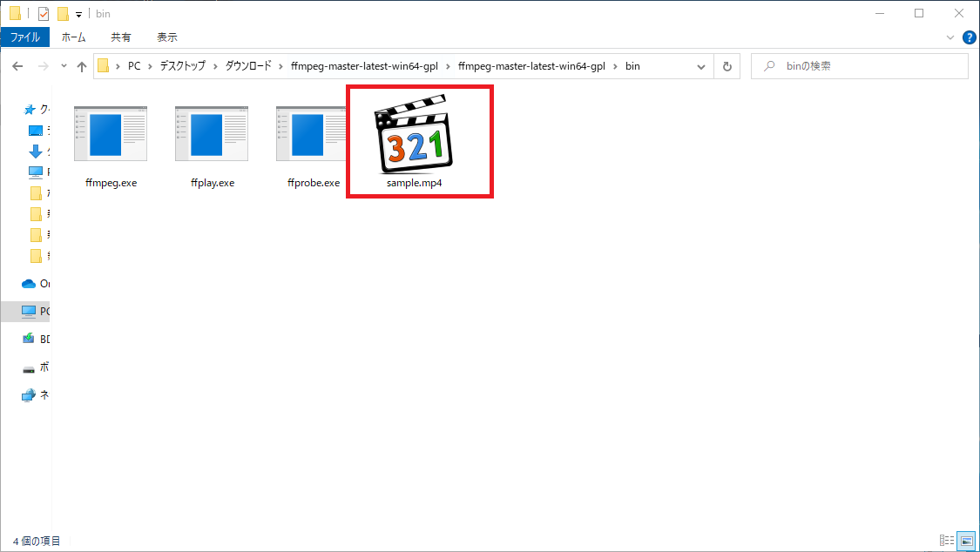This screenshot has height=552, width=980.
Task: Switch to the 共有 ribbon tab
Action: (x=120, y=37)
